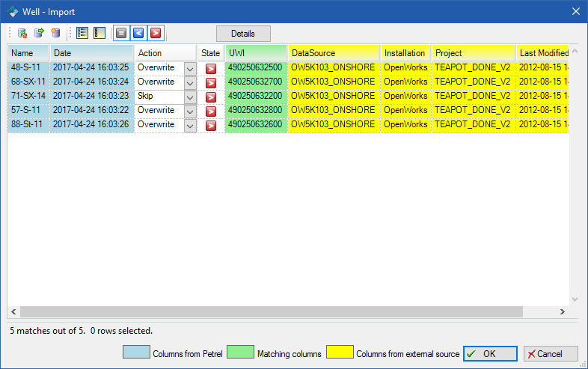This screenshot has height=369, width=588.
Task: Open Action dropdown for well 57-S-11
Action: click(x=190, y=112)
